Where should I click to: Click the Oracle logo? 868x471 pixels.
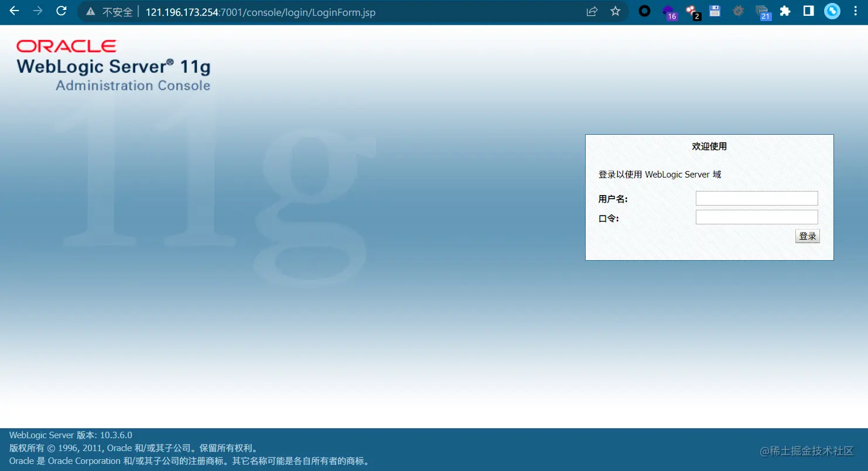coord(66,46)
